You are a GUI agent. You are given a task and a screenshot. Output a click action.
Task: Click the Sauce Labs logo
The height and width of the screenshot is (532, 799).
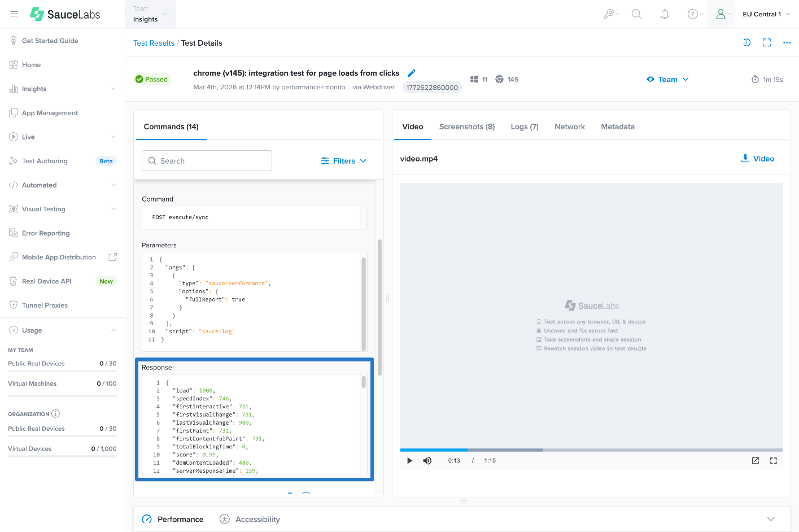click(x=65, y=14)
